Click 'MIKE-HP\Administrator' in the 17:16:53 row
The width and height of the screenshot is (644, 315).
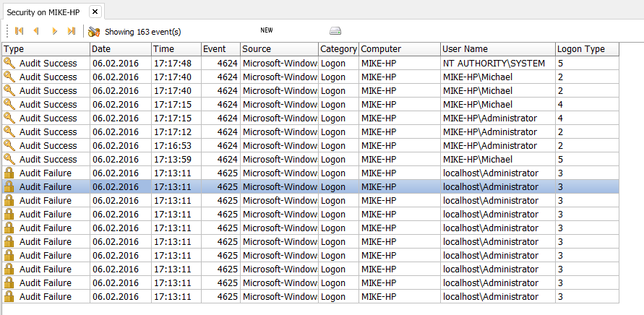(x=490, y=145)
